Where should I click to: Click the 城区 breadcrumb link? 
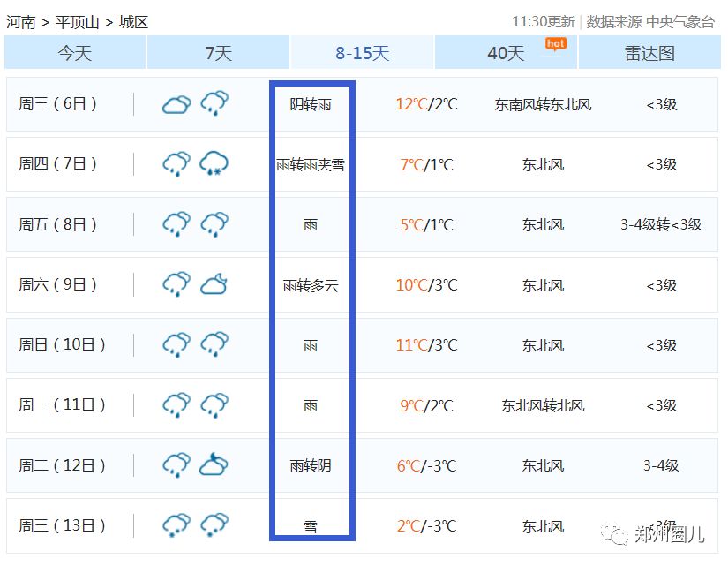133,22
